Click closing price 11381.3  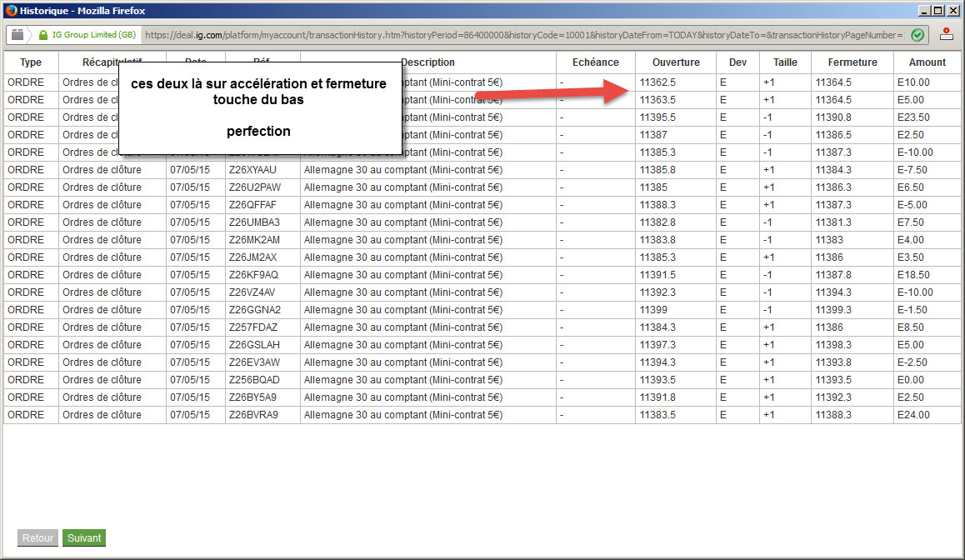tap(833, 222)
